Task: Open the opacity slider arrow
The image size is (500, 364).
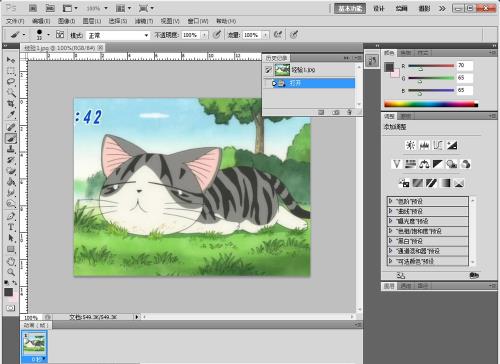Action: tap(204, 35)
